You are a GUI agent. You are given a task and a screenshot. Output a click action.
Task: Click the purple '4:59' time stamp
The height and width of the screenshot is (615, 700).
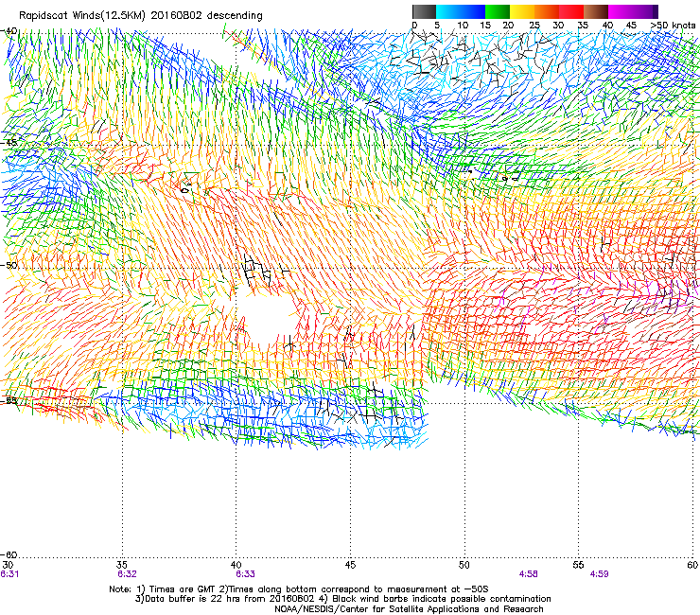(599, 574)
